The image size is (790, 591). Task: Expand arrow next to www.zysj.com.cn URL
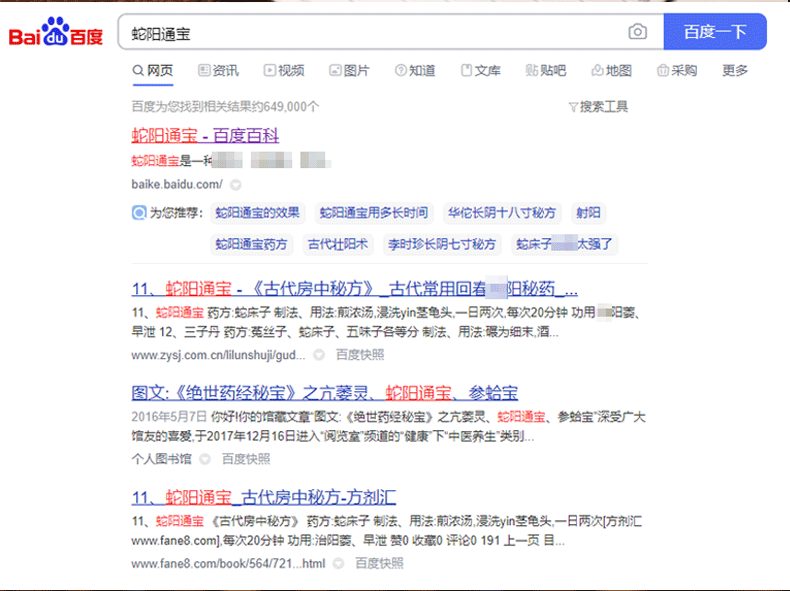pos(318,355)
